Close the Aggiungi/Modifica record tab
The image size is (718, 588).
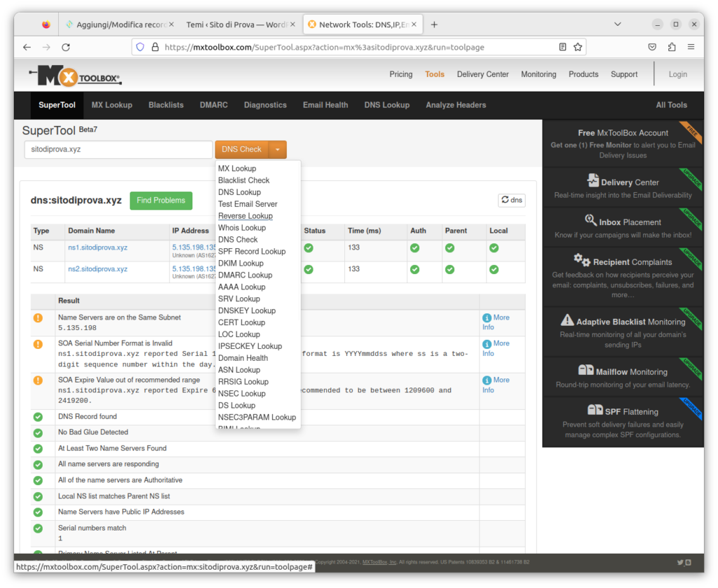click(x=171, y=25)
